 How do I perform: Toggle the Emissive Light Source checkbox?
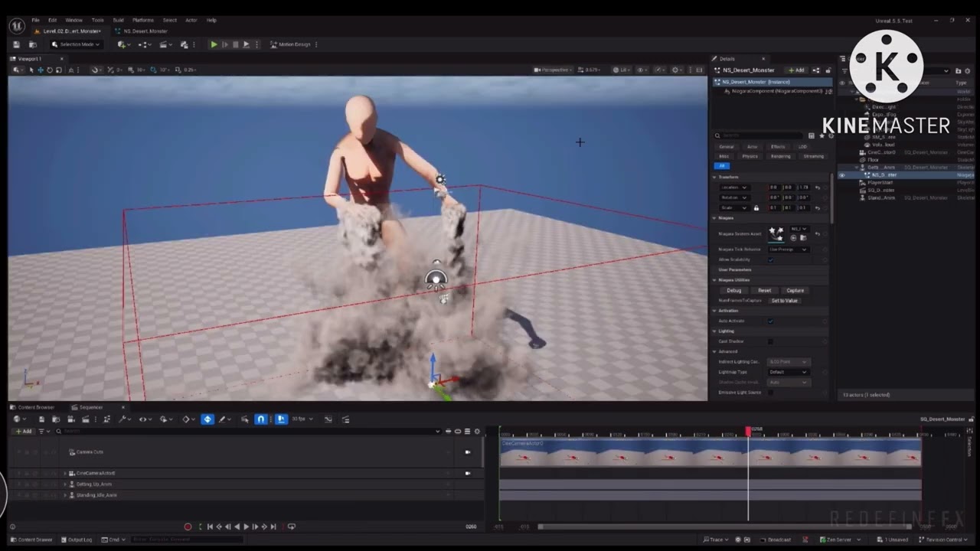(x=770, y=393)
